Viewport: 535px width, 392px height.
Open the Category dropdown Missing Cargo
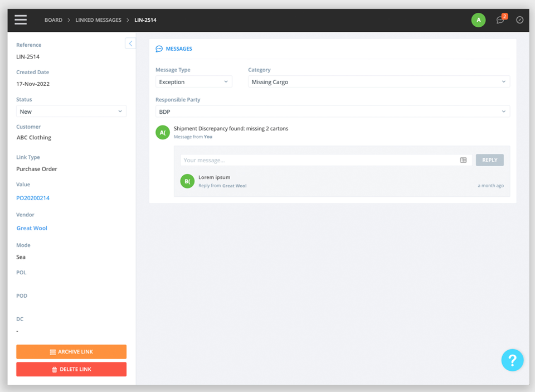click(379, 81)
